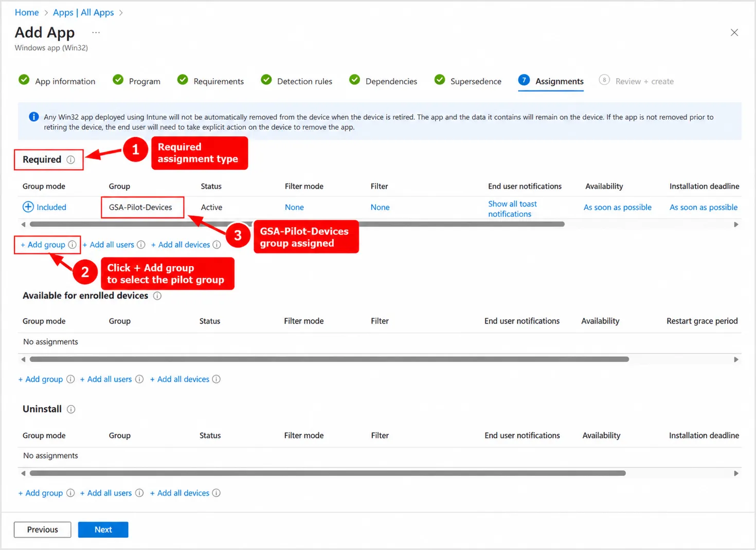
Task: Click info icon beside Uninstall Add all users
Action: tap(139, 493)
